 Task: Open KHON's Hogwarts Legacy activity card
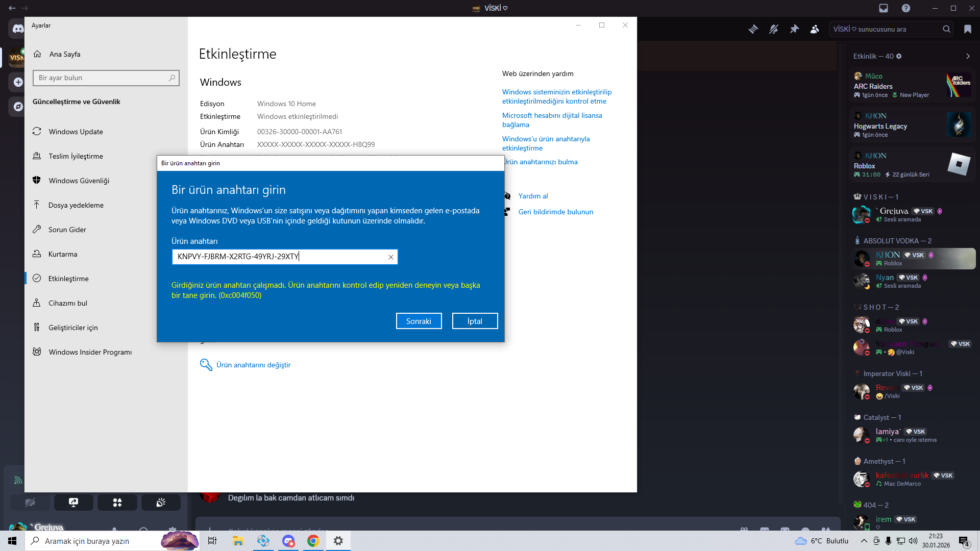tap(912, 124)
